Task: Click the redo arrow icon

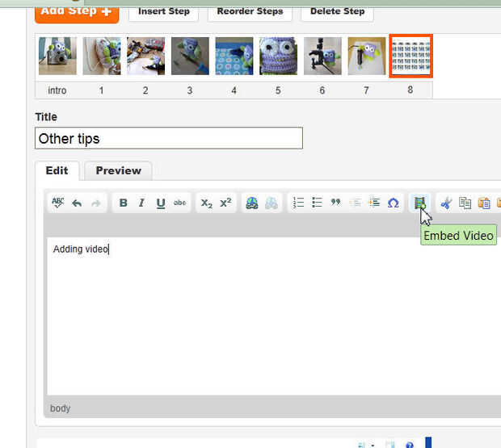Action: (96, 203)
